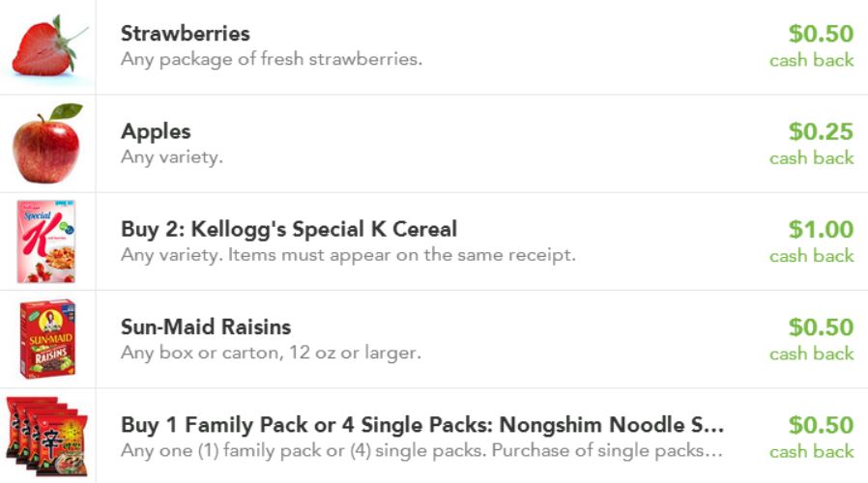This screenshot has width=868, height=483.
Task: Click 'Any package of fresh strawberries' description
Action: (271, 60)
